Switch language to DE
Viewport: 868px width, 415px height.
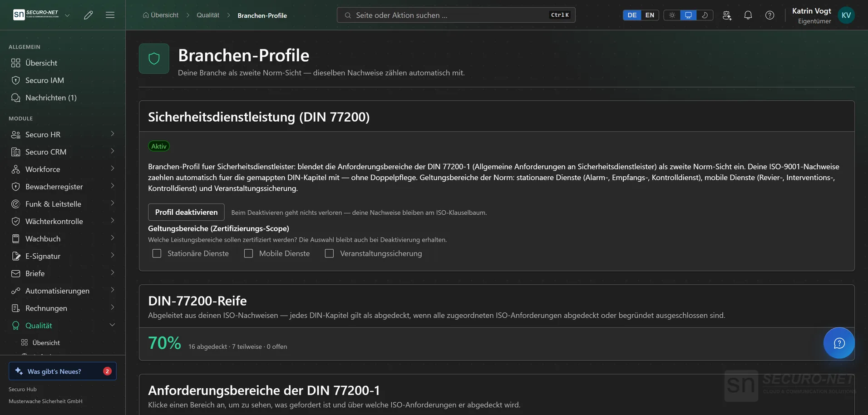point(632,15)
